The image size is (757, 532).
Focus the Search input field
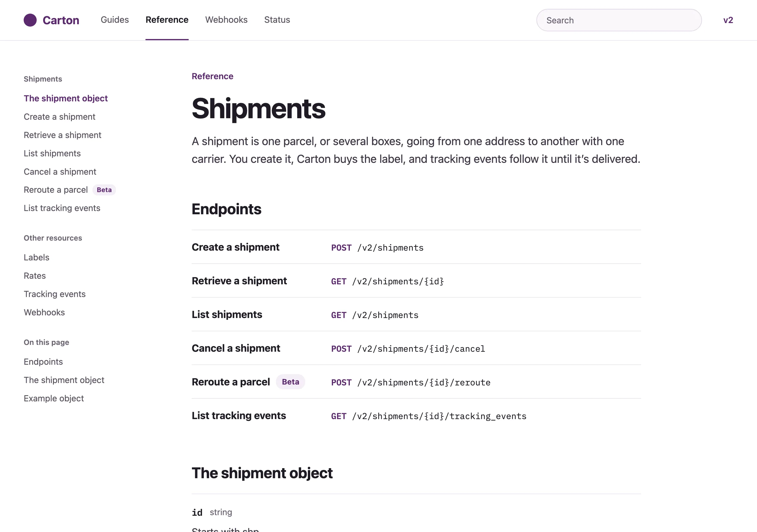(x=619, y=20)
